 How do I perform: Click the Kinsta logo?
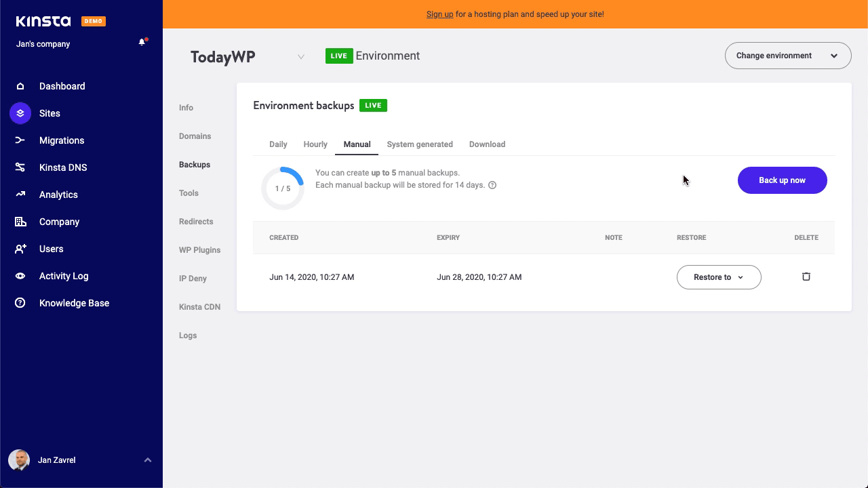tap(43, 21)
